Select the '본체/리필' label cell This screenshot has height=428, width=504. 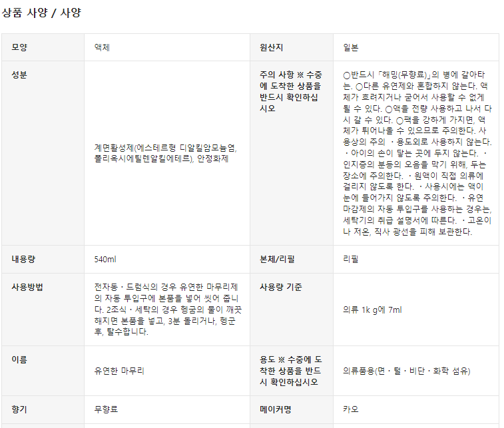coord(292,260)
